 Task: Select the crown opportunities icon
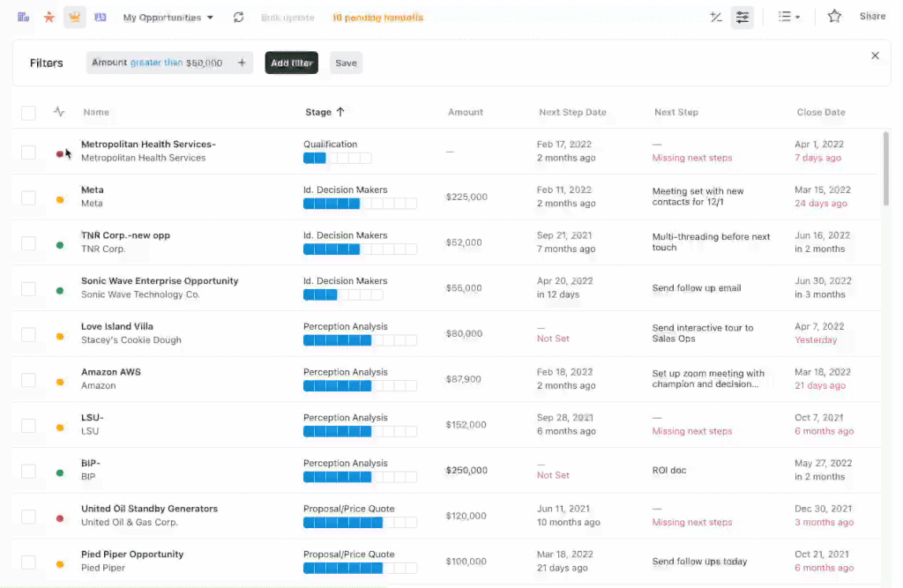[x=74, y=18]
